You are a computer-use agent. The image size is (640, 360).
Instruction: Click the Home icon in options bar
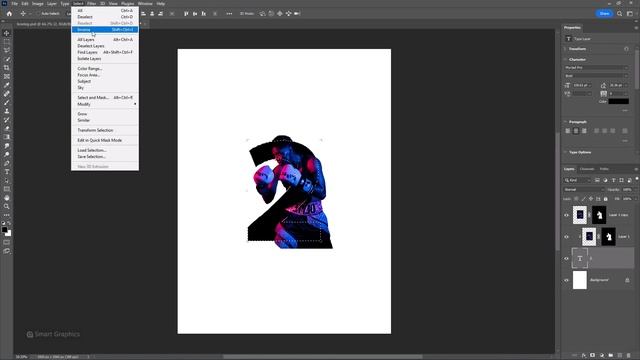(x=9, y=13)
